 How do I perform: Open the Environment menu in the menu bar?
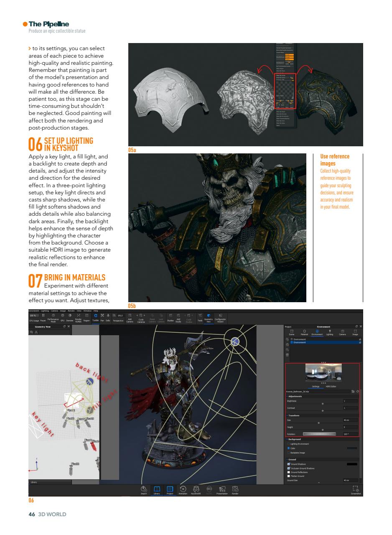coord(34,311)
